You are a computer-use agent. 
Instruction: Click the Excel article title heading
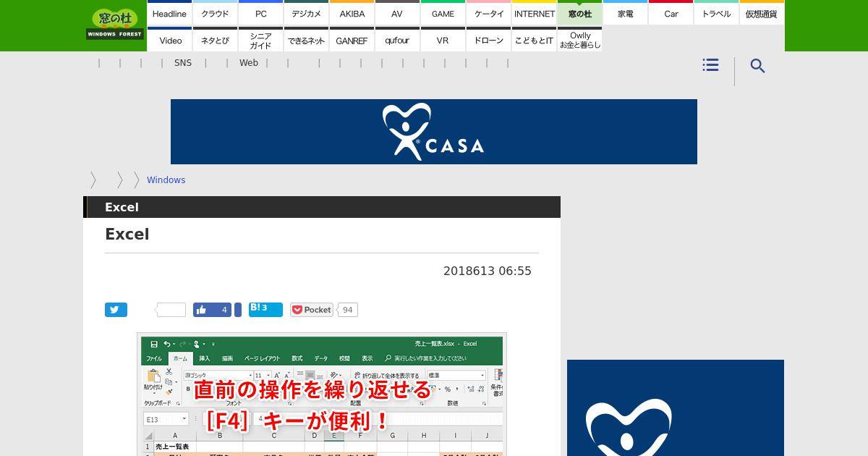[x=127, y=234]
